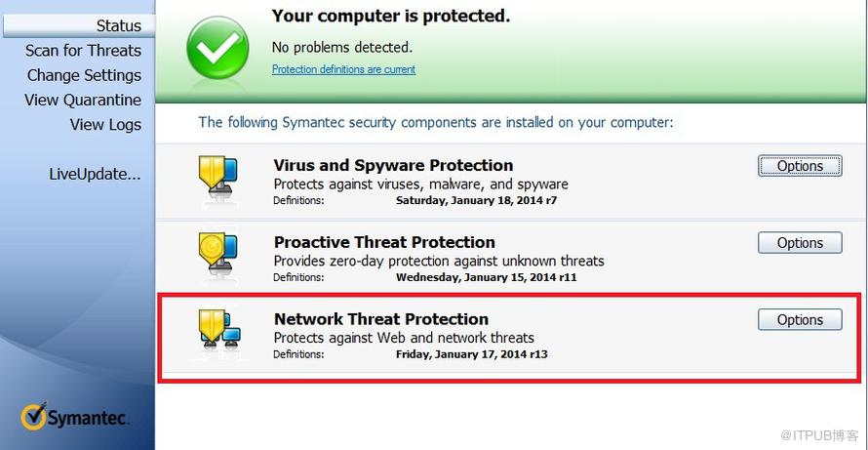
Task: Open View Quarantine from the sidebar
Action: click(x=83, y=100)
